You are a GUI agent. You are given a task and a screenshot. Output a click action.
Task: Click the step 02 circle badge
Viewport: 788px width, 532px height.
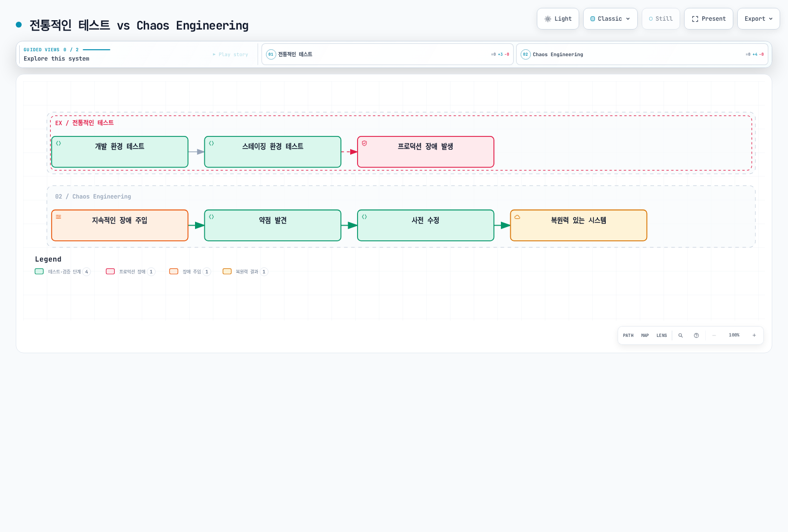point(525,54)
